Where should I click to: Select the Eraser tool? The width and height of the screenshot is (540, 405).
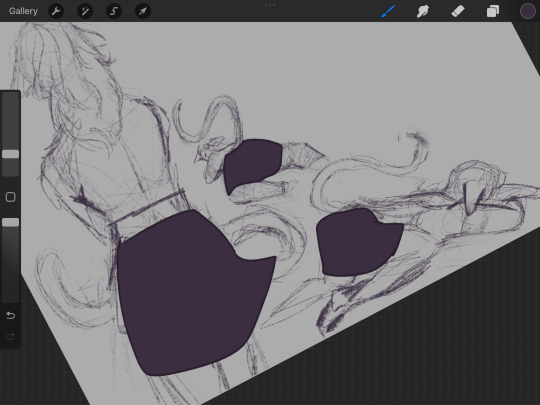pos(458,11)
